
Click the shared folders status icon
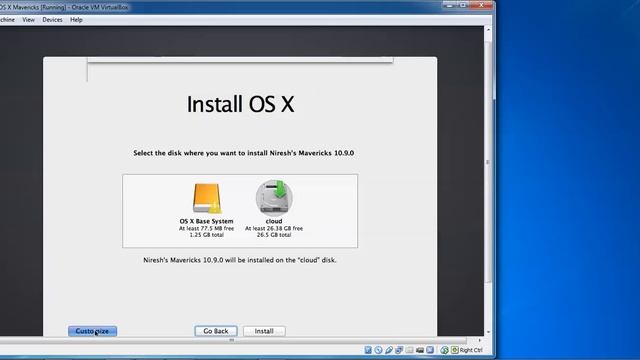click(x=409, y=350)
